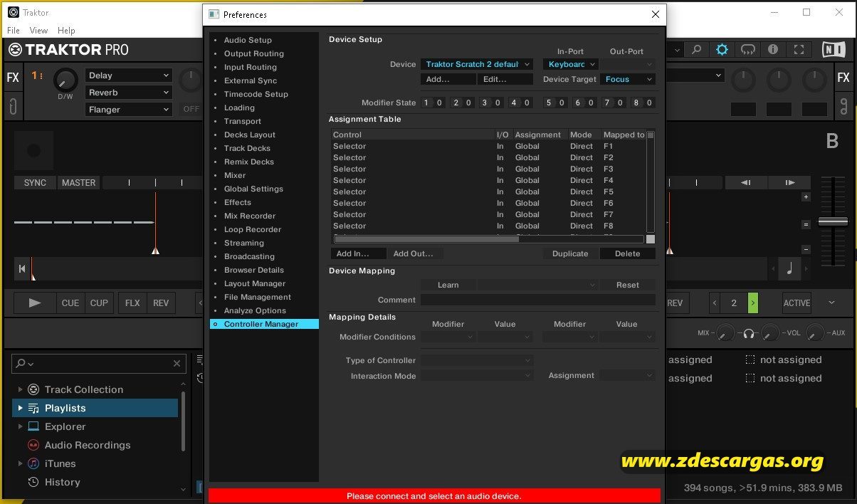Expand the Track Collection tree node
Image resolution: width=857 pixels, height=504 pixels.
click(x=20, y=389)
